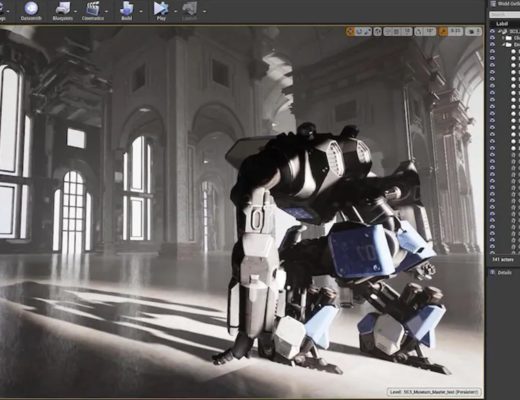Sort by the Label column header
The image size is (520, 400).
pos(502,24)
